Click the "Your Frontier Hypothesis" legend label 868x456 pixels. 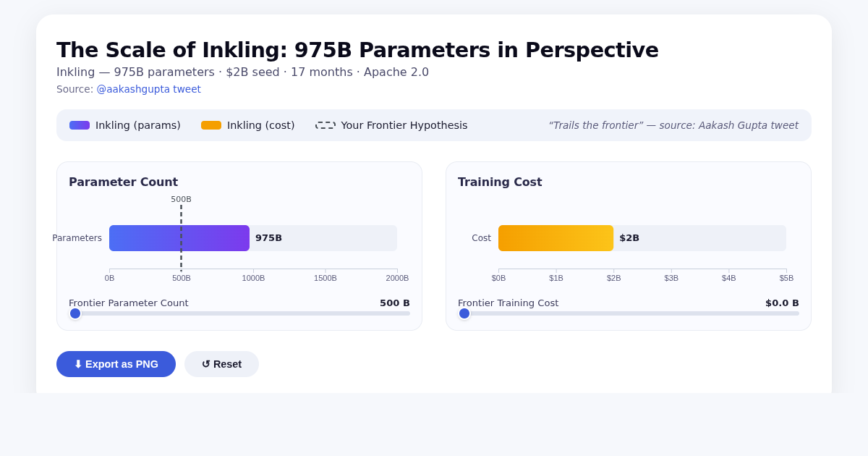[x=404, y=125]
